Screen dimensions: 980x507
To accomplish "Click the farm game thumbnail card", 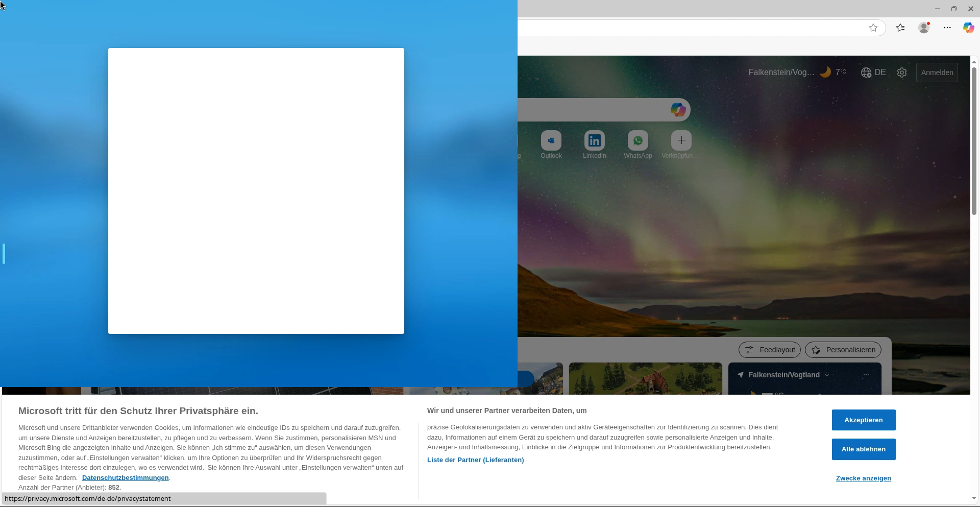I will 645,379.
